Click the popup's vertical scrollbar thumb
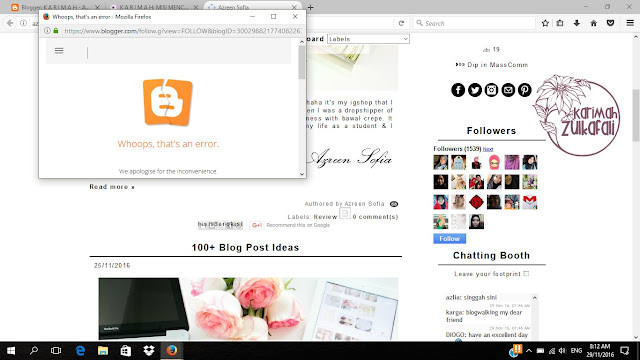Image resolution: width=640 pixels, height=360 pixels. pos(302,62)
